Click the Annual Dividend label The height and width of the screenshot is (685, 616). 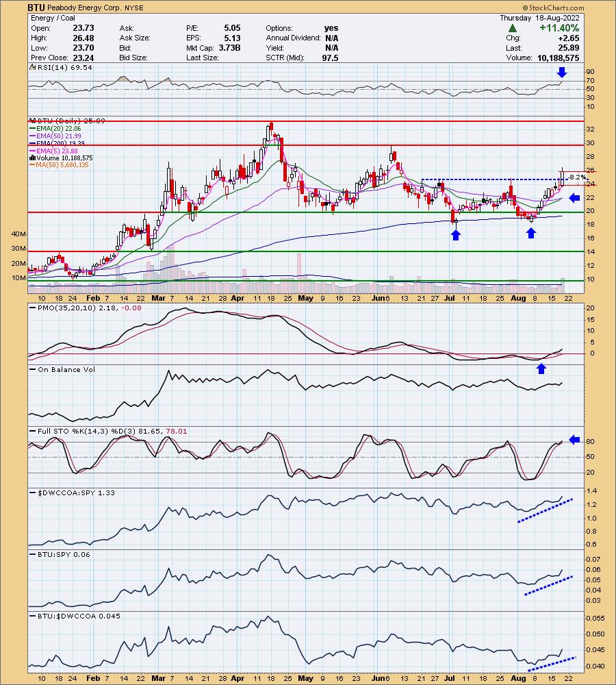(x=293, y=38)
